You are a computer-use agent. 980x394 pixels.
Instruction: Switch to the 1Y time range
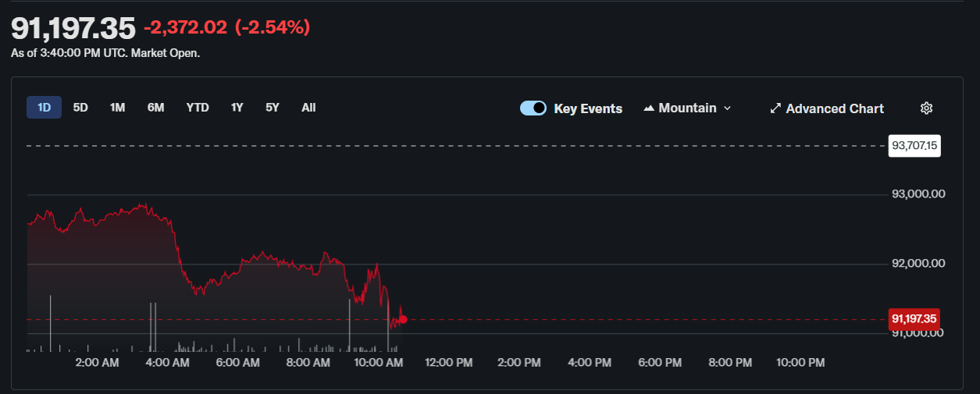click(237, 108)
